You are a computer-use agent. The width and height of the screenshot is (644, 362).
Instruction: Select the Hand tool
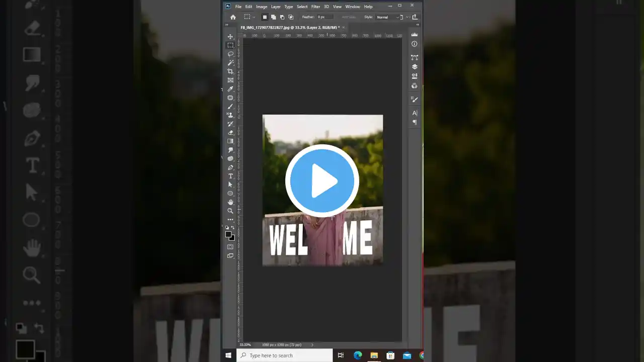pyautogui.click(x=230, y=202)
